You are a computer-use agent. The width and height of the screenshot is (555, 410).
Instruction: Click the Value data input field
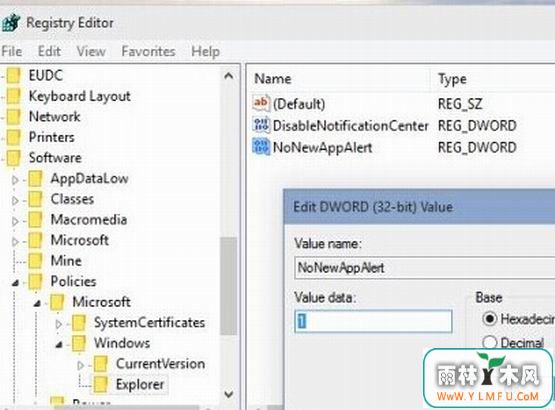coord(373,321)
